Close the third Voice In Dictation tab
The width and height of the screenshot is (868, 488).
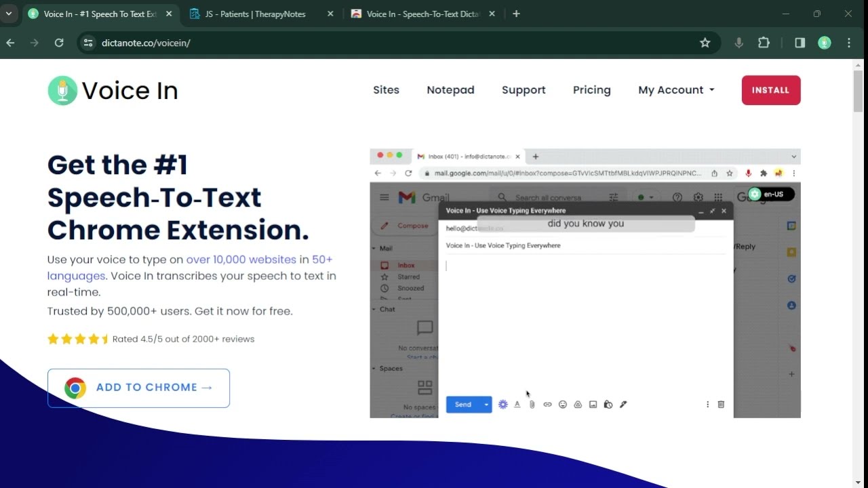492,14
